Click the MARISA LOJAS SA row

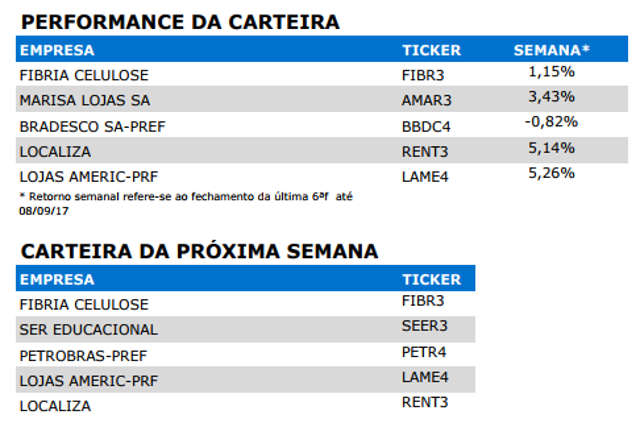[322, 99]
